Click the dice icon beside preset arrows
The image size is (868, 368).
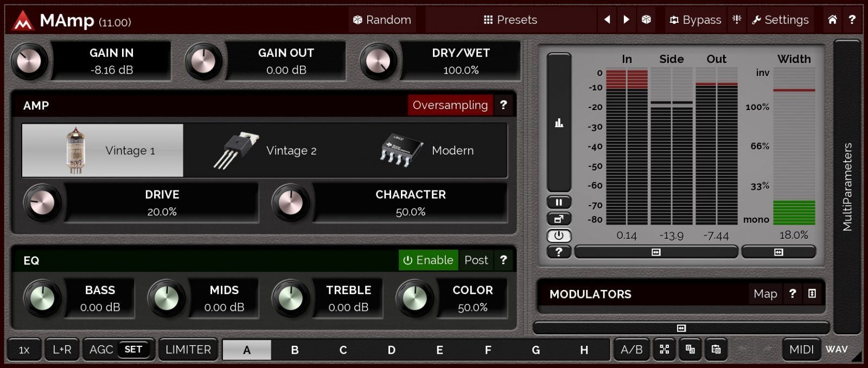coord(646,20)
